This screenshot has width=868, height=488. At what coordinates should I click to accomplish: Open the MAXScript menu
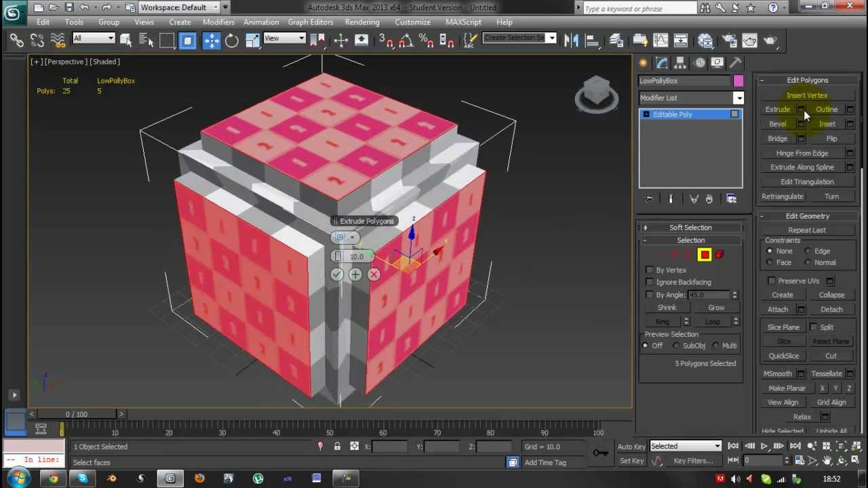[463, 22]
